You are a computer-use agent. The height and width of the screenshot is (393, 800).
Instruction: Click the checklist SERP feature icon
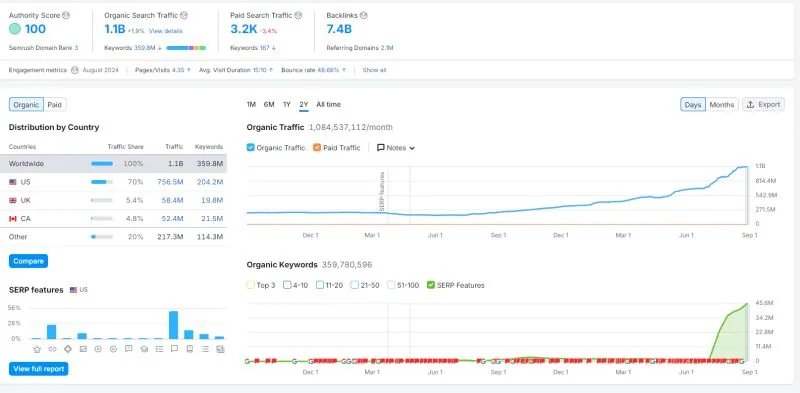[x=159, y=349]
